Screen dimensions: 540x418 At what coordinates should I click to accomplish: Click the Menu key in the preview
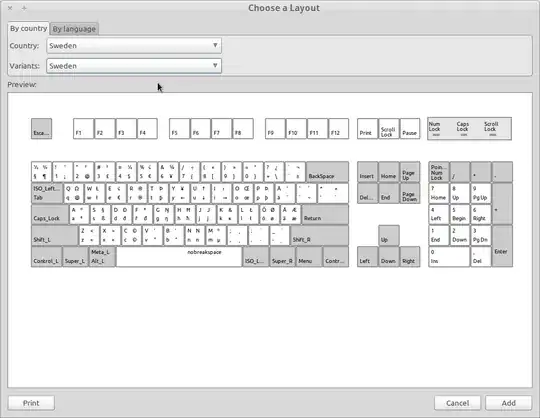tap(309, 257)
